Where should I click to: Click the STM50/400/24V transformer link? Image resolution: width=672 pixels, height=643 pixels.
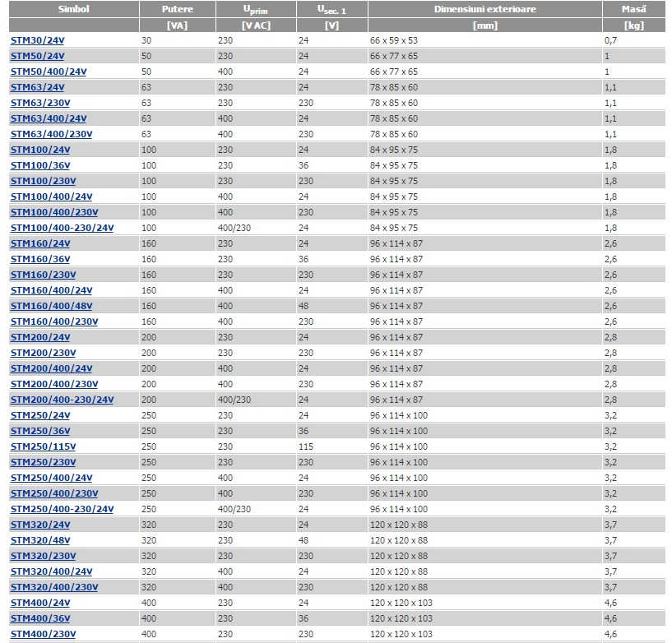point(49,72)
